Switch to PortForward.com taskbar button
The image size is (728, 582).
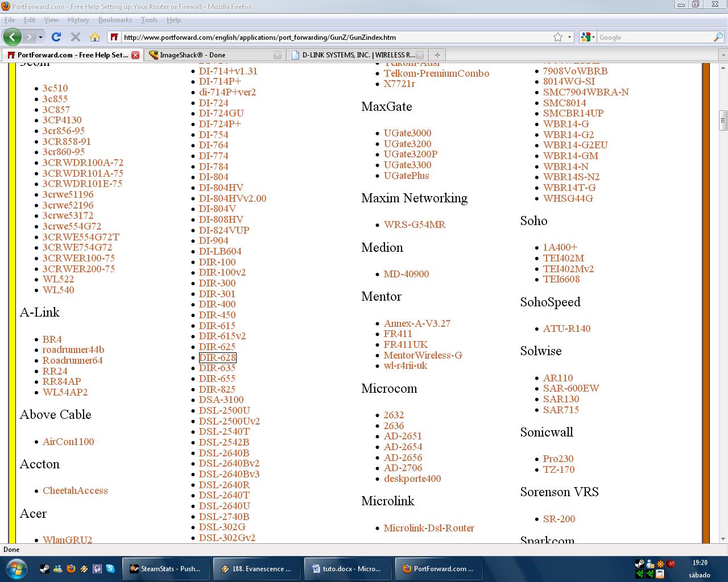(439, 568)
